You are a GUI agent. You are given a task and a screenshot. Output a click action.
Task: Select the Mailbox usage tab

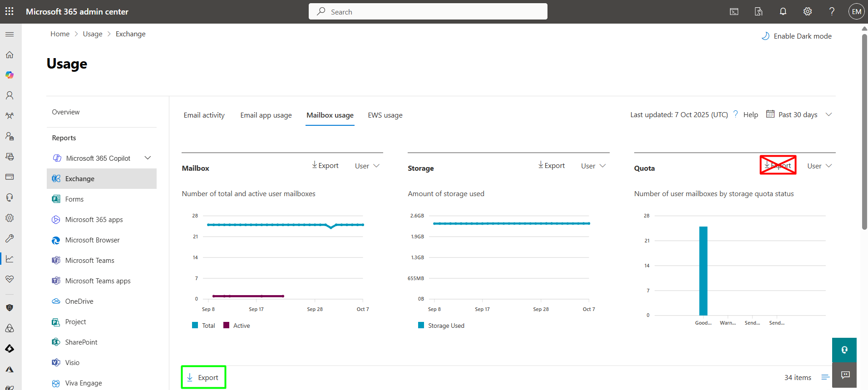pyautogui.click(x=330, y=115)
